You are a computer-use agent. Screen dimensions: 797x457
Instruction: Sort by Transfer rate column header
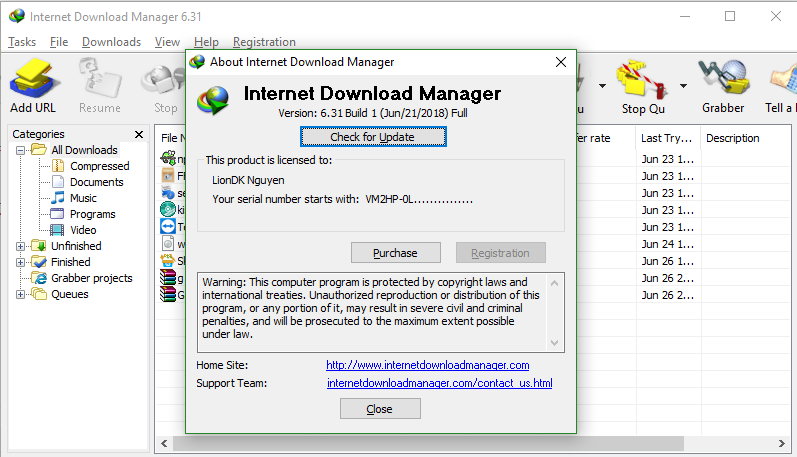click(605, 138)
